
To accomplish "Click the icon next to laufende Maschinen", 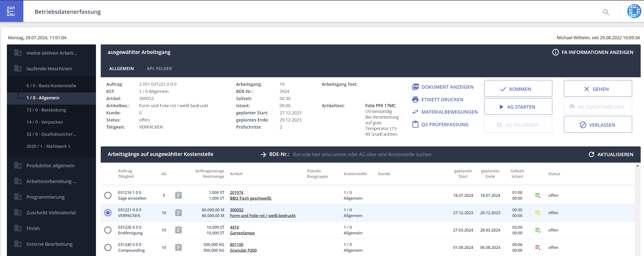I will [18, 68].
